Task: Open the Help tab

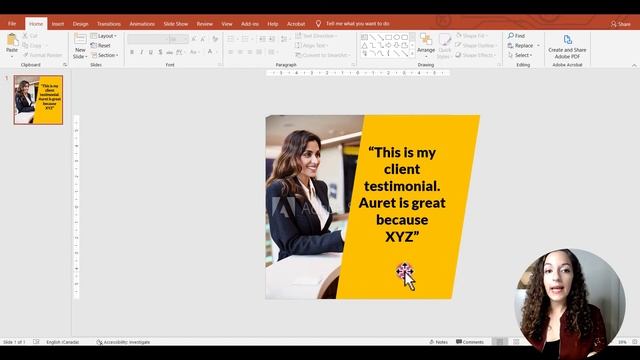Action: coord(273,24)
